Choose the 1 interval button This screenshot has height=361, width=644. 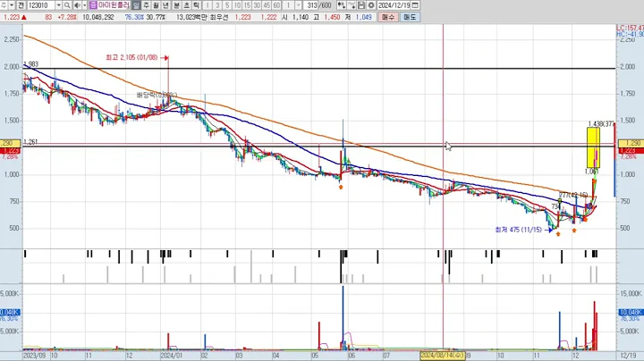click(x=208, y=5)
